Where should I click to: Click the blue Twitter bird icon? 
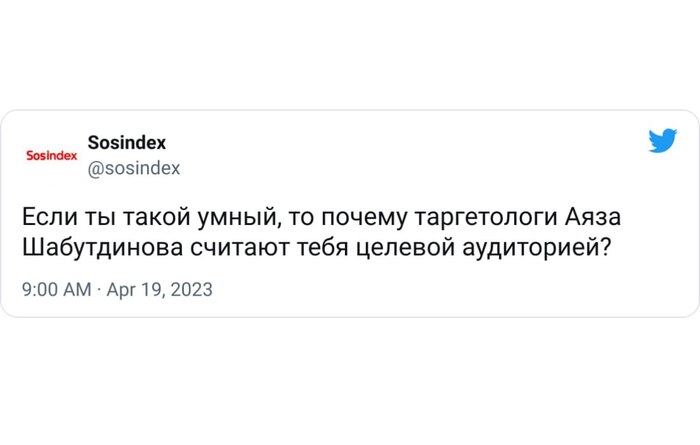click(662, 142)
